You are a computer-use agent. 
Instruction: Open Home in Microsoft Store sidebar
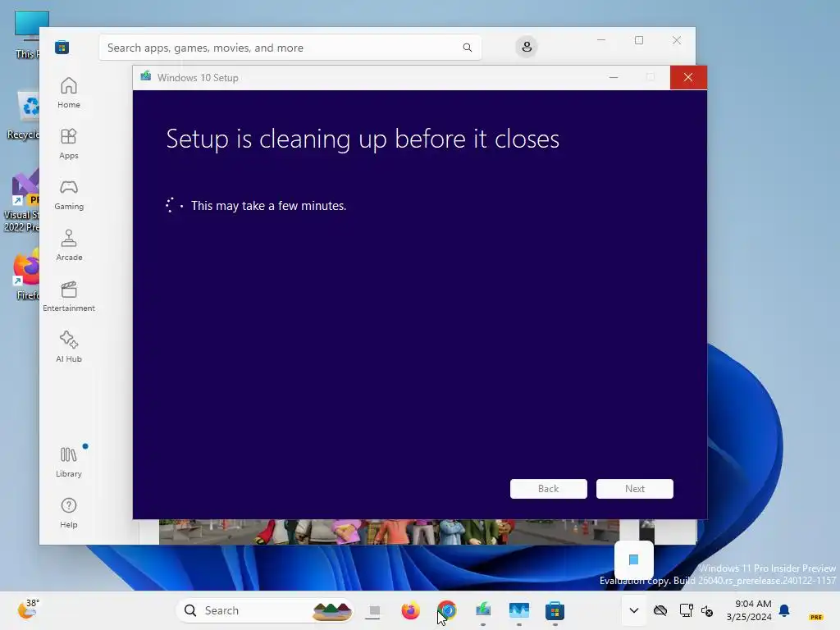tap(69, 94)
